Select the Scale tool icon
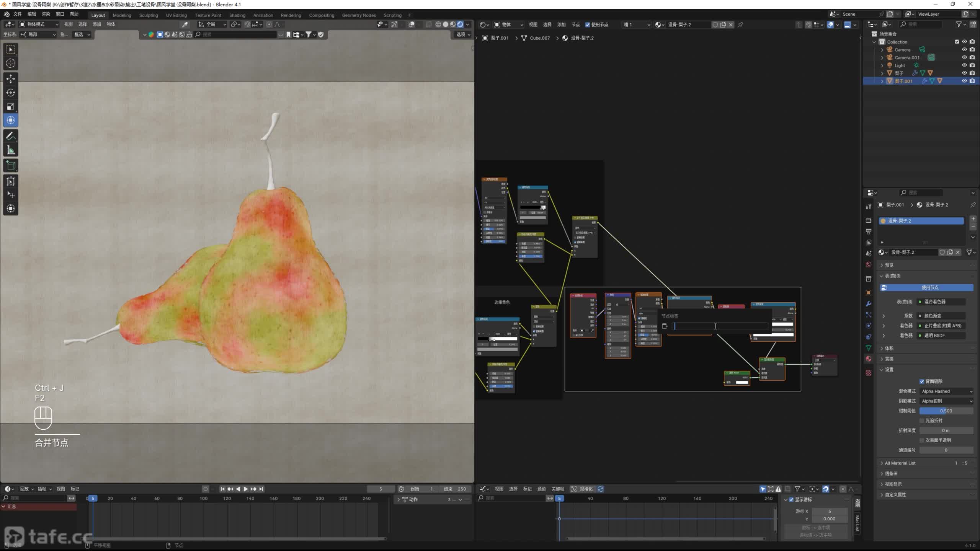This screenshot has width=980, height=551. click(11, 106)
